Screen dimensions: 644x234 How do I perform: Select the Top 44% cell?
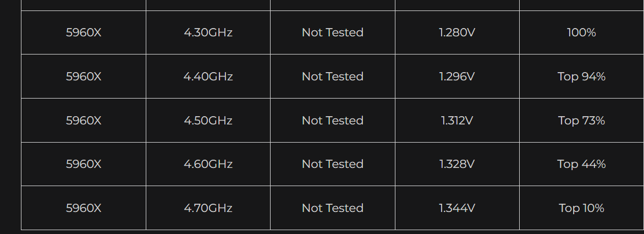click(x=581, y=164)
